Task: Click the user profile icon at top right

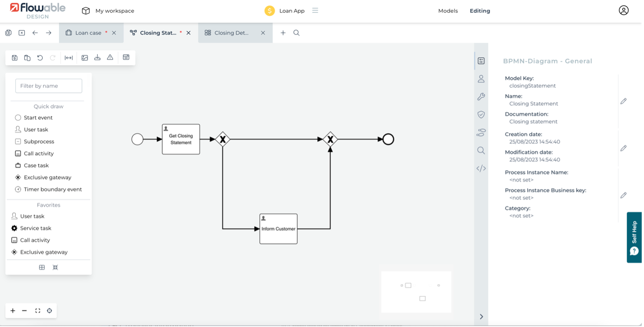Action: click(x=624, y=10)
